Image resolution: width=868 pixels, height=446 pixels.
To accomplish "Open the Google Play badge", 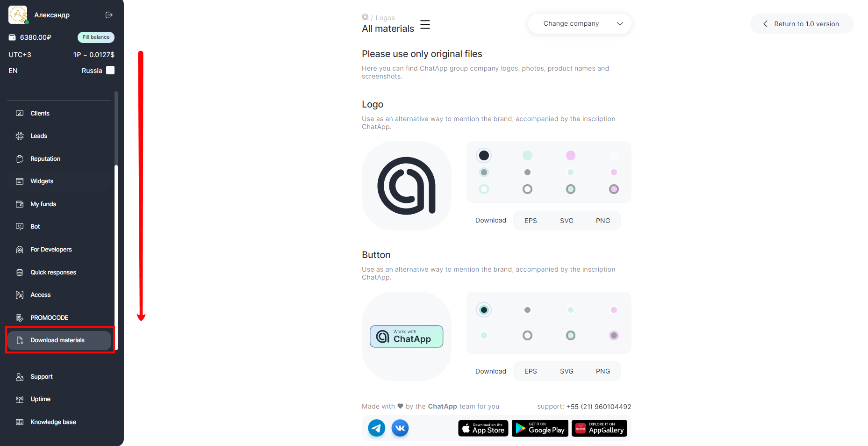I will (x=540, y=428).
